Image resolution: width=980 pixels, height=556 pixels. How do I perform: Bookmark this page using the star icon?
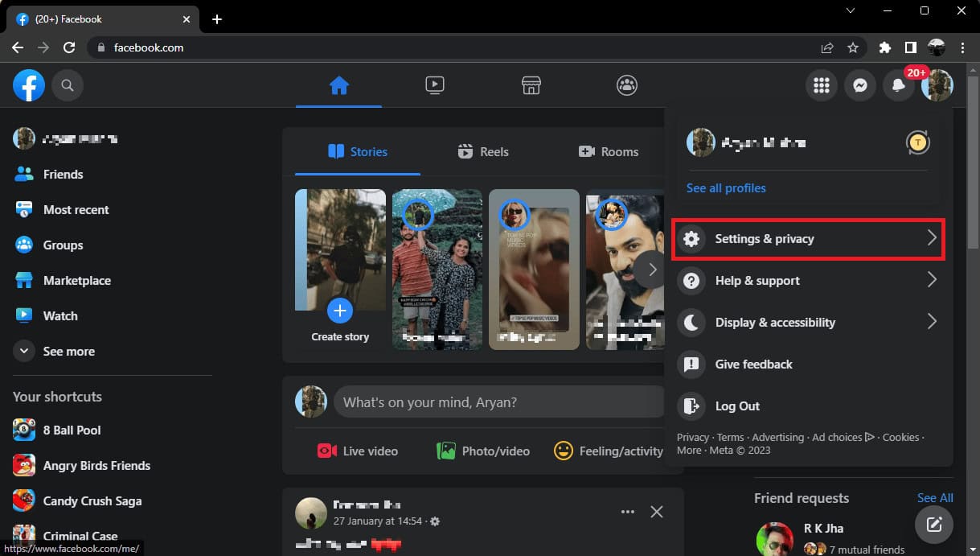coord(853,47)
